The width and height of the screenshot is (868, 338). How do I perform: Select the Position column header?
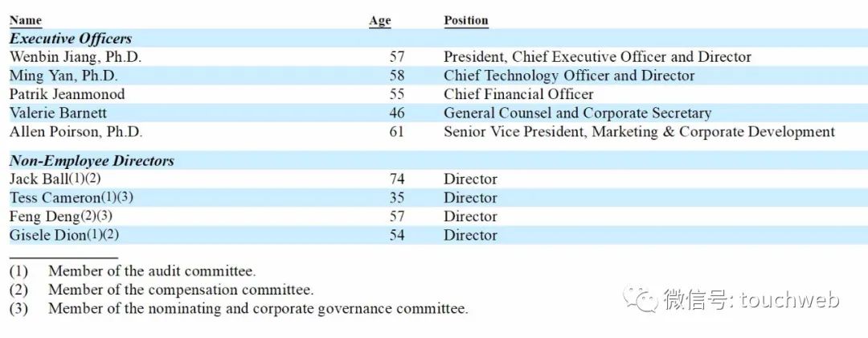(x=466, y=20)
